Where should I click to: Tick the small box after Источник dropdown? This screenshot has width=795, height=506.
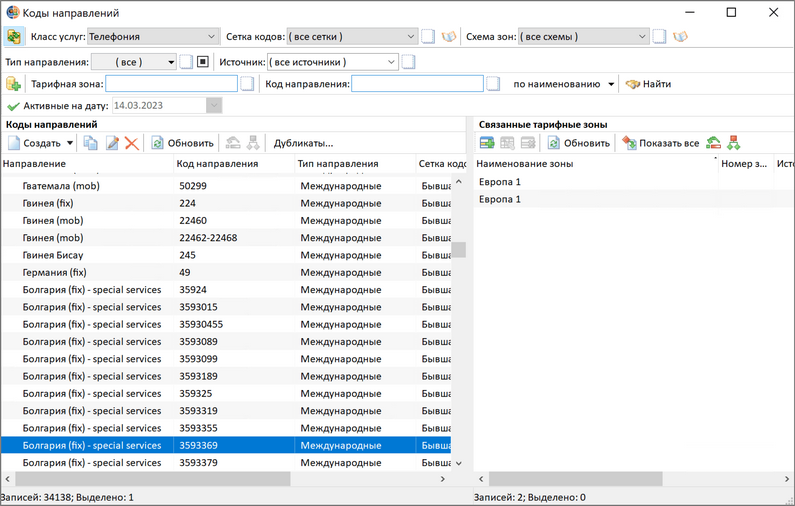coord(408,62)
